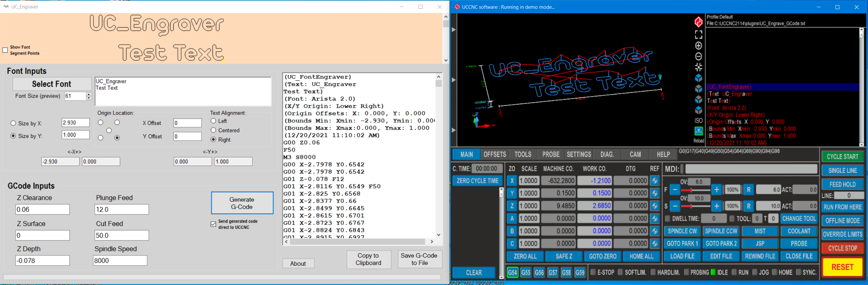Open the CAM tab

[635, 154]
